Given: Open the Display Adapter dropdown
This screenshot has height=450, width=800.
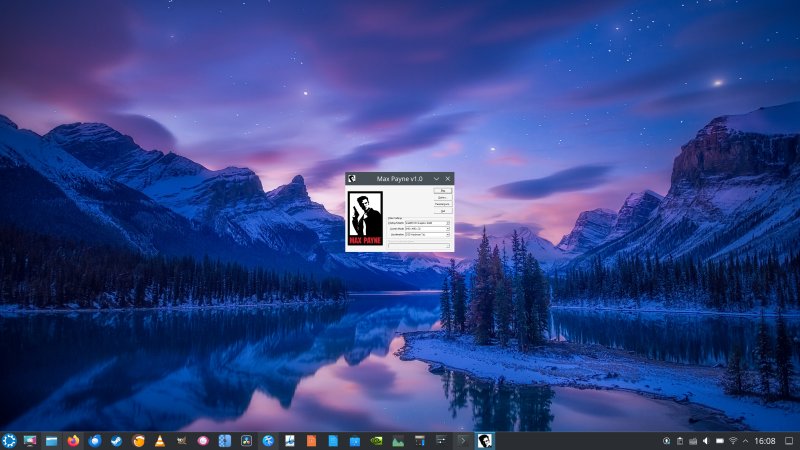Looking at the screenshot, I should coord(427,223).
